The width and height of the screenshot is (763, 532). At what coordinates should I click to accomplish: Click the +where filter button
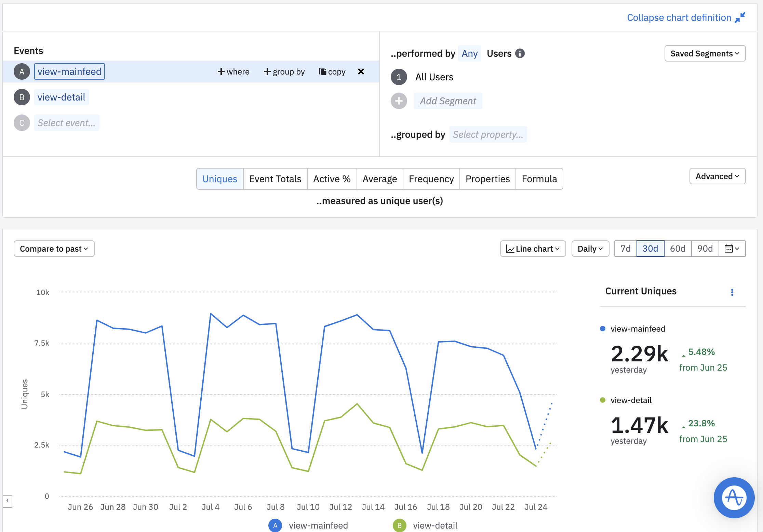click(x=233, y=71)
